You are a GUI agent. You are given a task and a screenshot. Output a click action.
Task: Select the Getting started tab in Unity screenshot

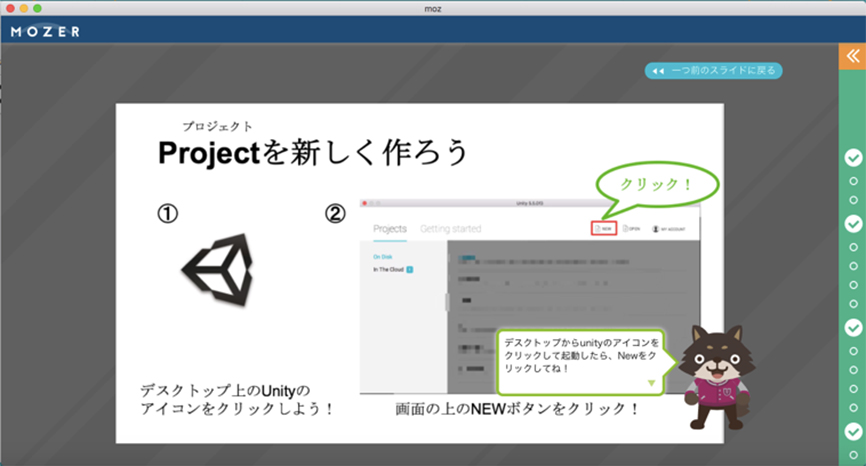coord(451,229)
